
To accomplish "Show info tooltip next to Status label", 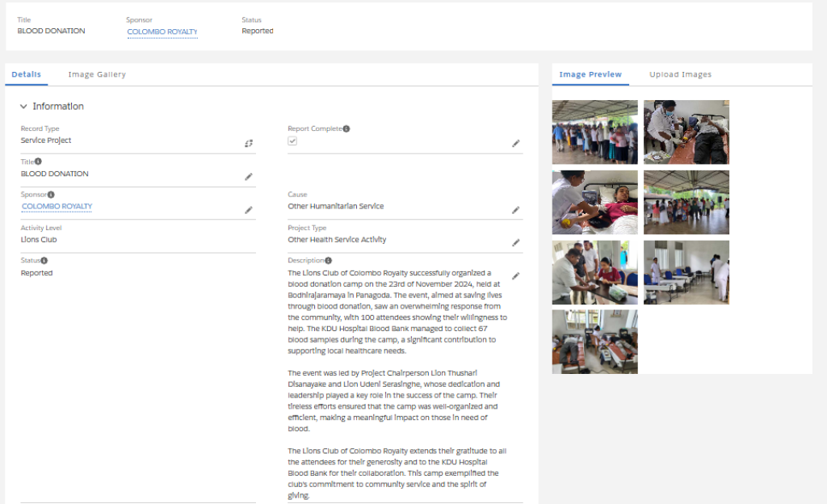I will tap(44, 260).
